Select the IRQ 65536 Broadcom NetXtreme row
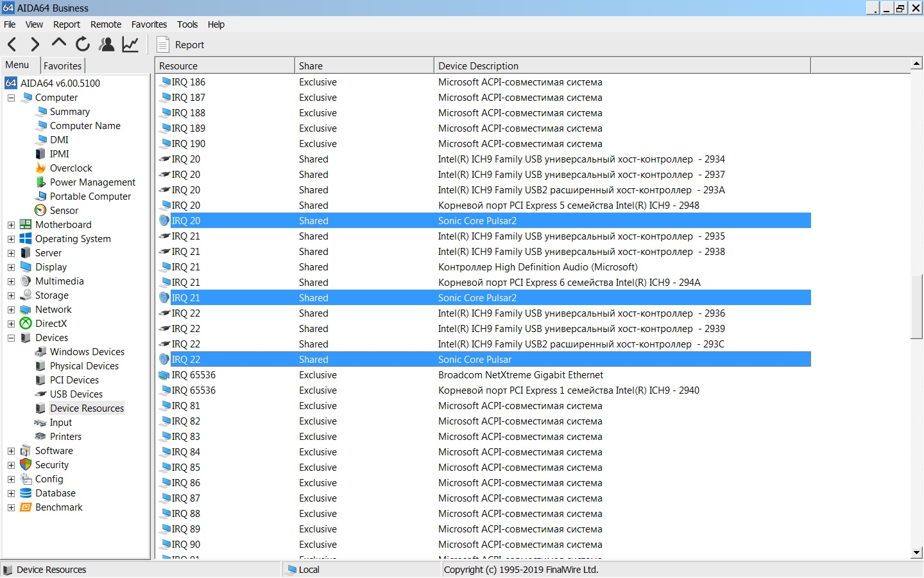924x578 pixels. click(484, 375)
